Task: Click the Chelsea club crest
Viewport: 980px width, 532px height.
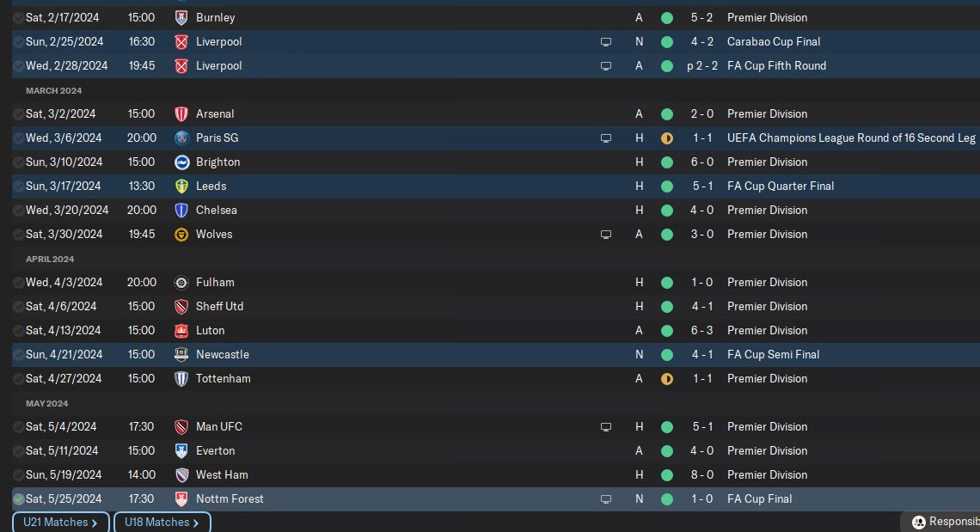Action: [181, 210]
